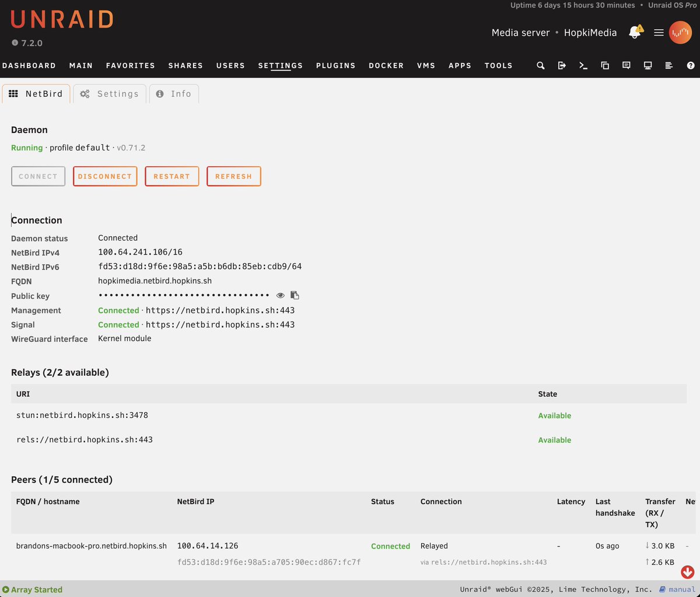Click the logout icon
This screenshot has height=597, width=700.
click(562, 65)
